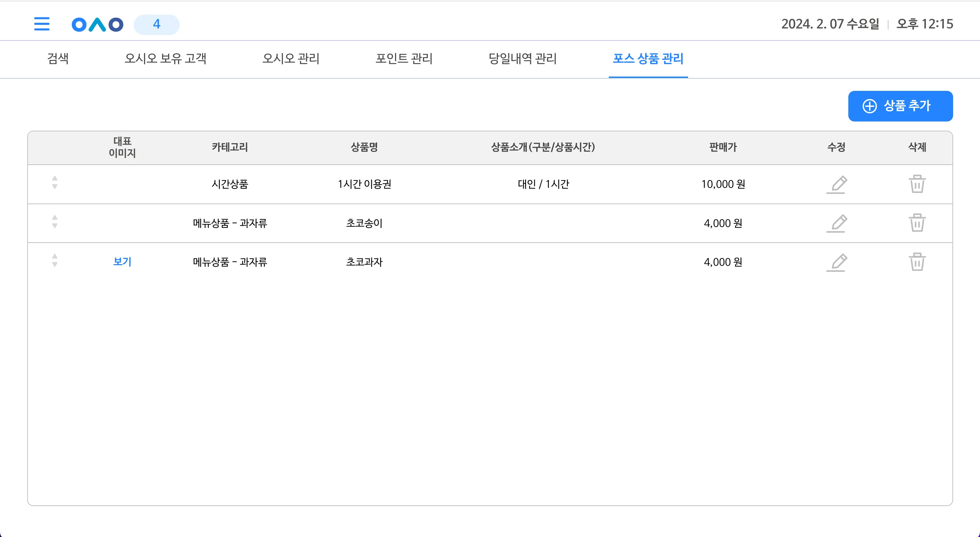Move 초코송이 row down
980x537 pixels.
55,226
